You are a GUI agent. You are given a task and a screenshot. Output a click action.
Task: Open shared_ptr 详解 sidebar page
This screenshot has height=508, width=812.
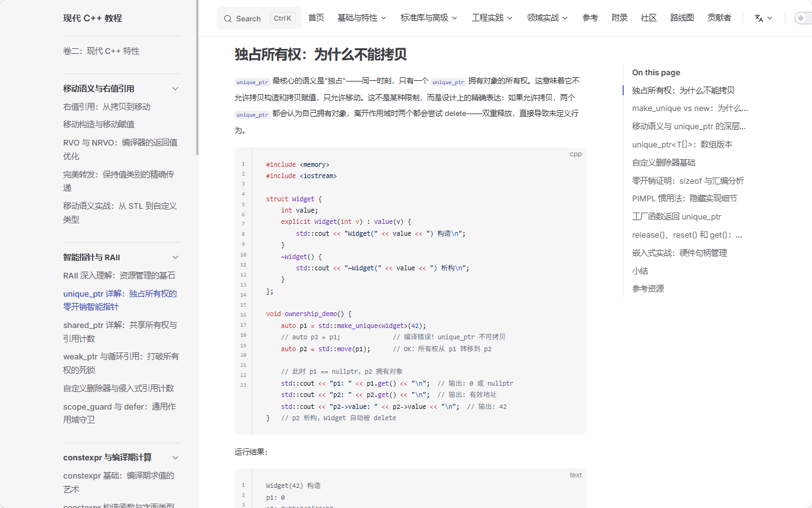coord(120,332)
